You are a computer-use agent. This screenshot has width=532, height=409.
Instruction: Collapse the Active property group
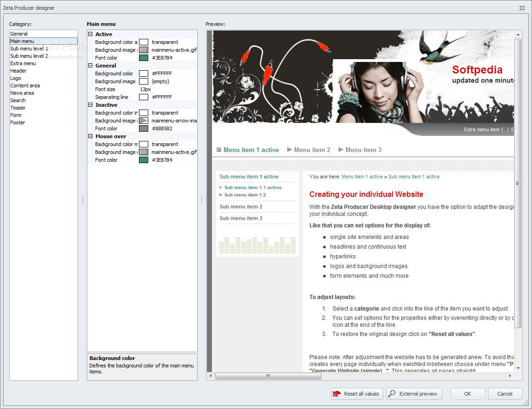[90, 34]
